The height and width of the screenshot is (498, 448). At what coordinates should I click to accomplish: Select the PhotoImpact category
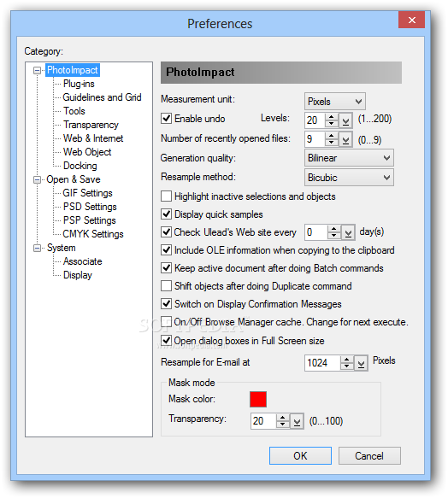coord(73,70)
